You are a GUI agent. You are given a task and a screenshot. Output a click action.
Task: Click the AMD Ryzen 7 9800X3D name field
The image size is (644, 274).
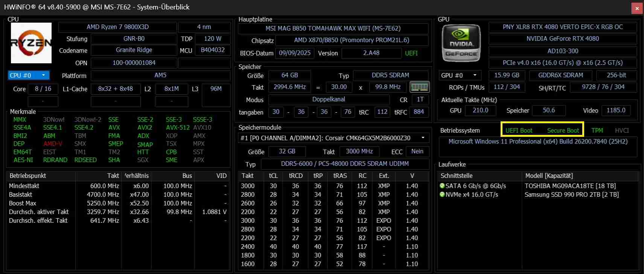pyautogui.click(x=117, y=27)
